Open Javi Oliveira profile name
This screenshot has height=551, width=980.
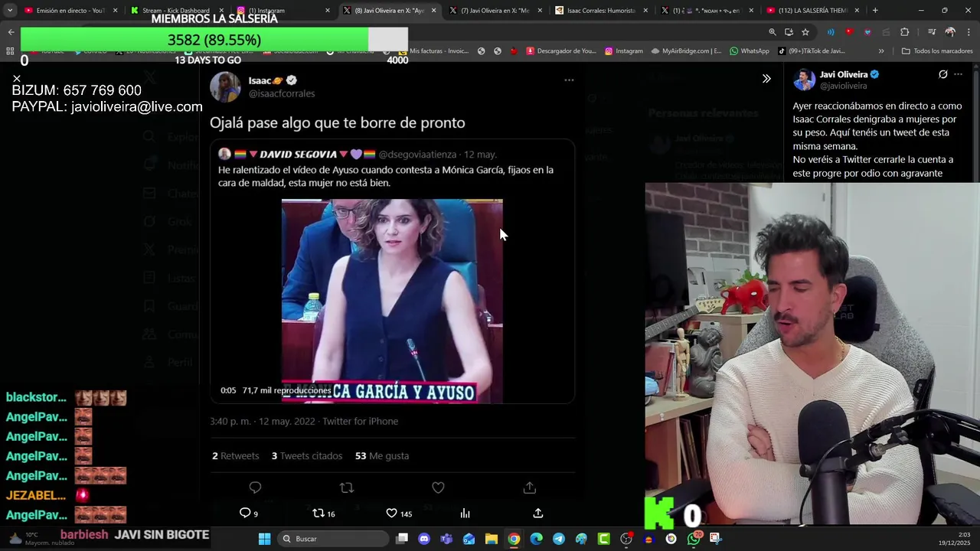pos(843,74)
